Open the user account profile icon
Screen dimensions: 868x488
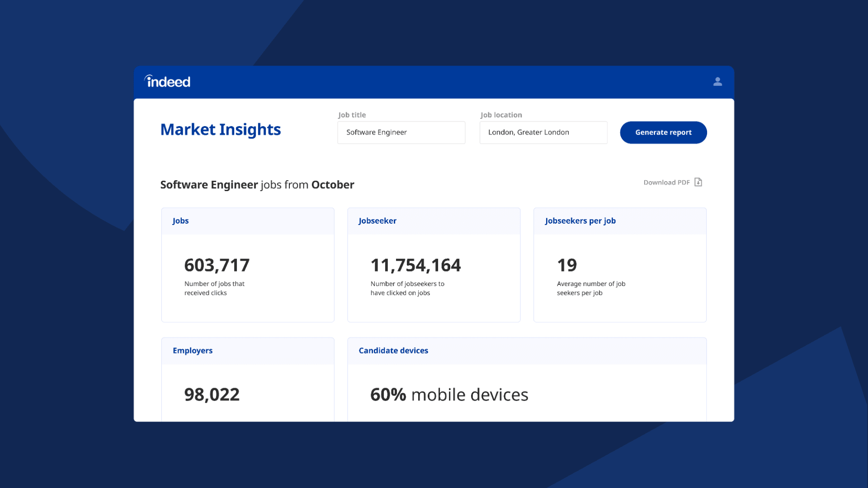(x=717, y=82)
